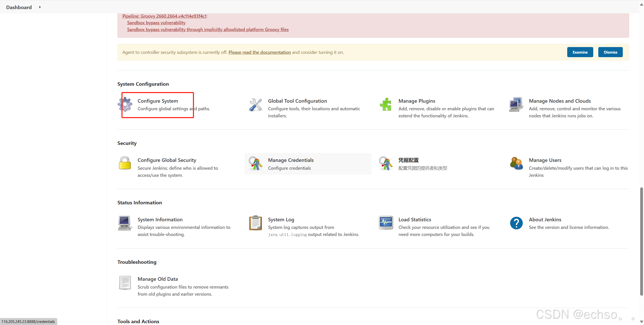The image size is (644, 325).
Task: Click the yellow padlock Global Security icon
Action: coord(125,163)
